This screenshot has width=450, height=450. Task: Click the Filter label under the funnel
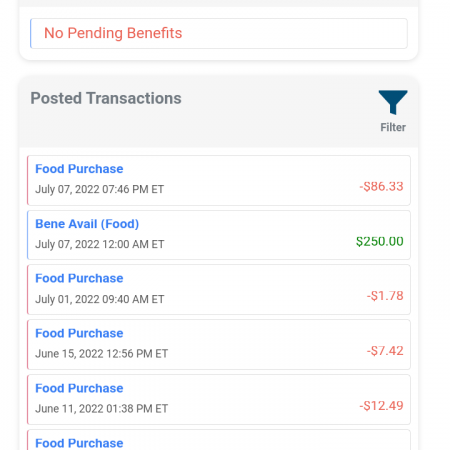tap(393, 127)
